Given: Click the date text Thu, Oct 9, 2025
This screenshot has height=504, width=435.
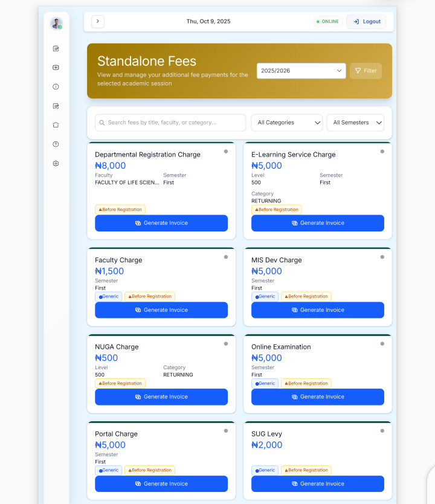Looking at the screenshot, I should pos(208,21).
